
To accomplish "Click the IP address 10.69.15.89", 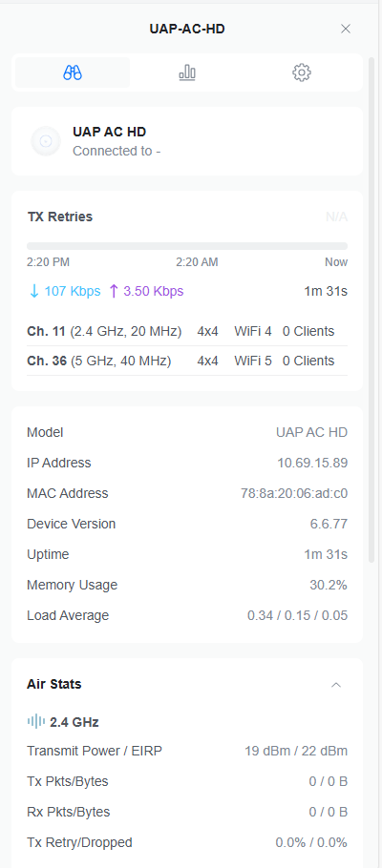I will 312,463.
